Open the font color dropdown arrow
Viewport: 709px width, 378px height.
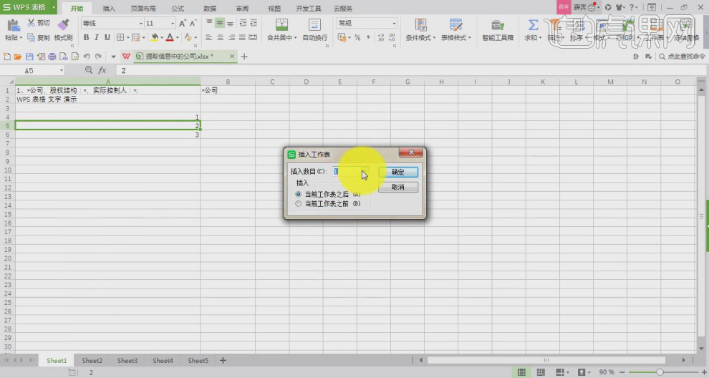pos(177,38)
